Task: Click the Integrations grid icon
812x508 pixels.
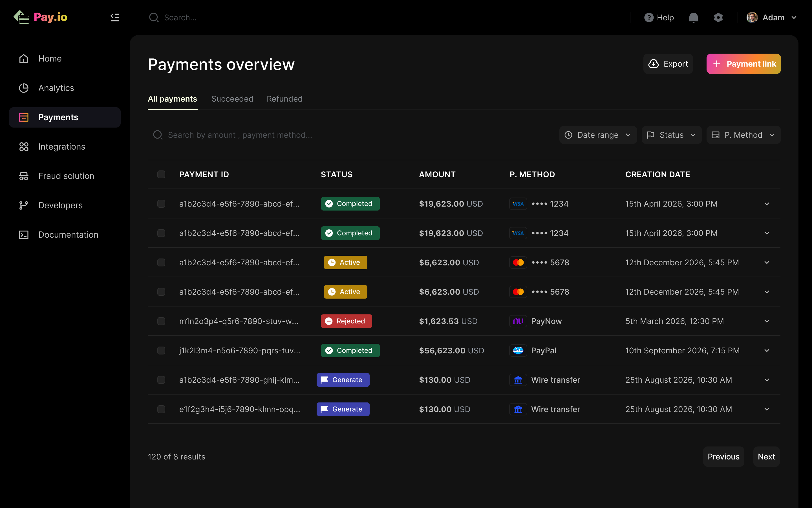Action: [24, 147]
